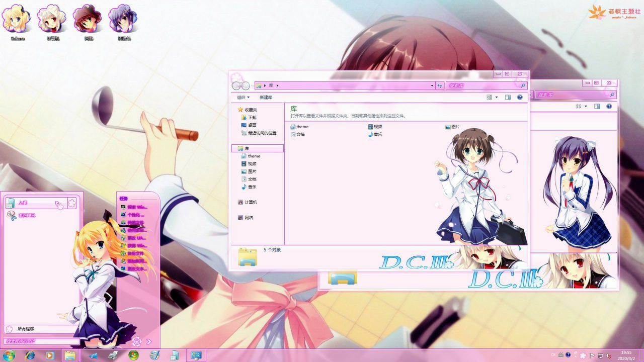Open the 图片 library in the file list
Viewport: 644px width, 362px height.
(452, 127)
